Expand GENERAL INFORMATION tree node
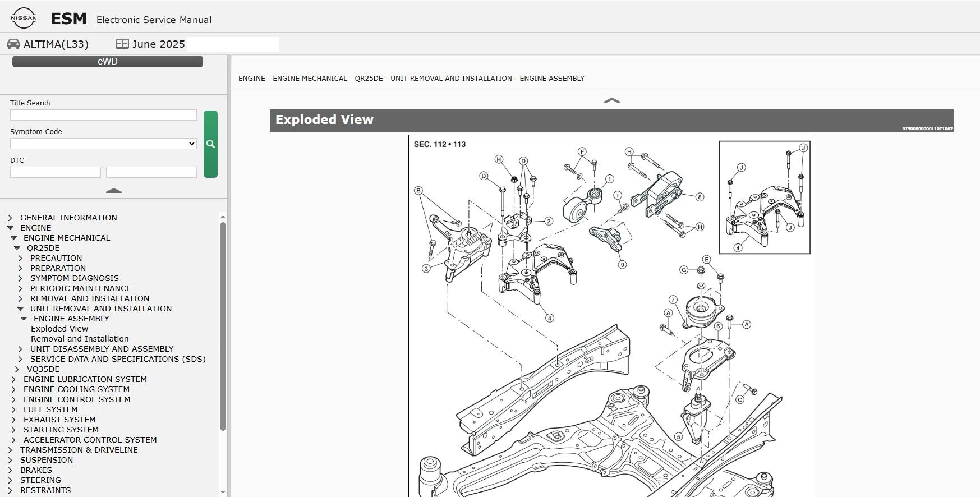Screen dimensions: 980x497 (x=10, y=218)
